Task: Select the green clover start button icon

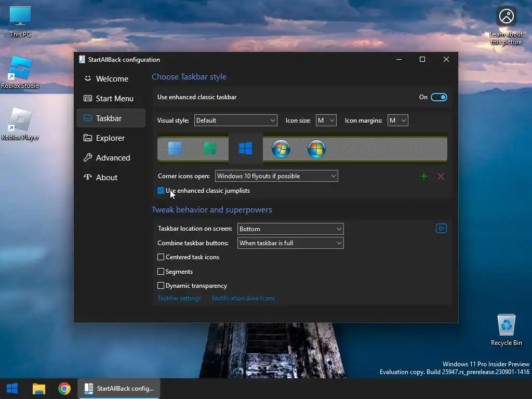Action: coord(210,149)
